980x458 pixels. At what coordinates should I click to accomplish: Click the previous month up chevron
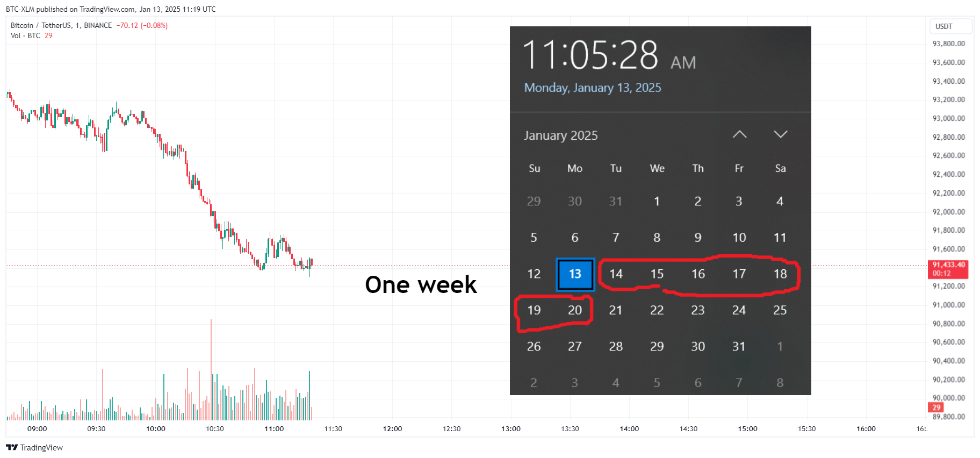click(739, 134)
